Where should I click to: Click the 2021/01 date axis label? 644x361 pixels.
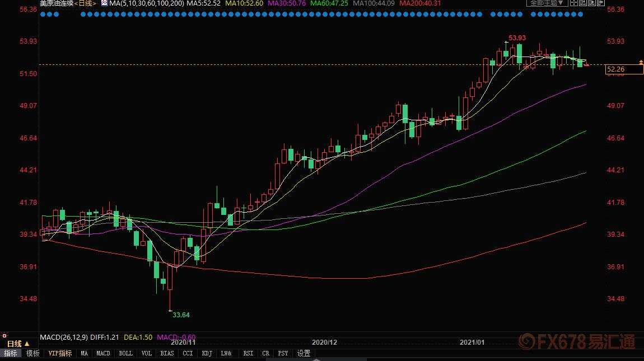[472, 342]
